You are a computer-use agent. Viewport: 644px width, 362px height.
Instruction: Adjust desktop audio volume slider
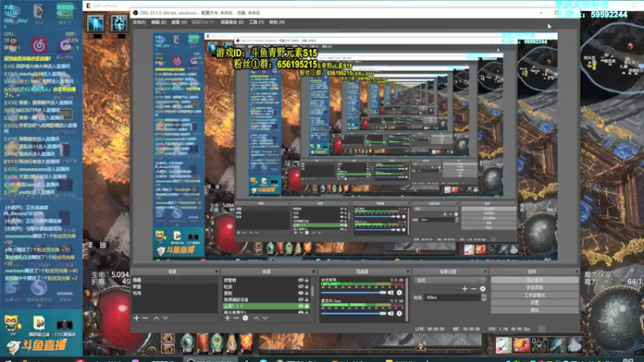[x=353, y=293]
